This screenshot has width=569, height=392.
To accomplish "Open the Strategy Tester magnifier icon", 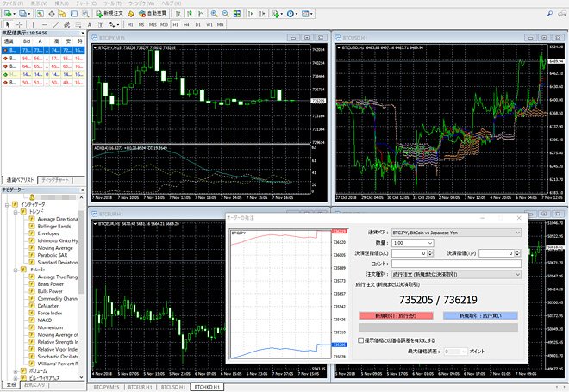I will point(85,14).
